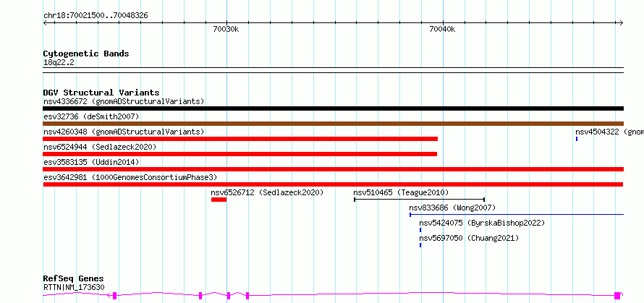Open the nsv4336672 (gnomADStructuralVariants) label
This screenshot has width=644, height=303.
pyautogui.click(x=124, y=101)
